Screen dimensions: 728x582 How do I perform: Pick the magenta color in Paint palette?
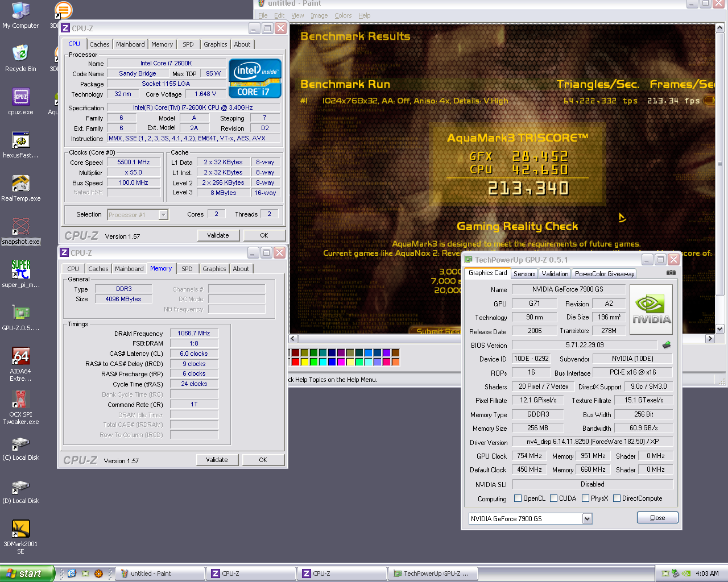341,361
